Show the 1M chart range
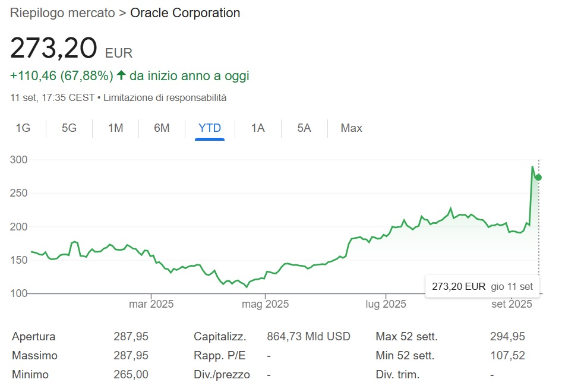The image size is (581, 392). pos(115,128)
